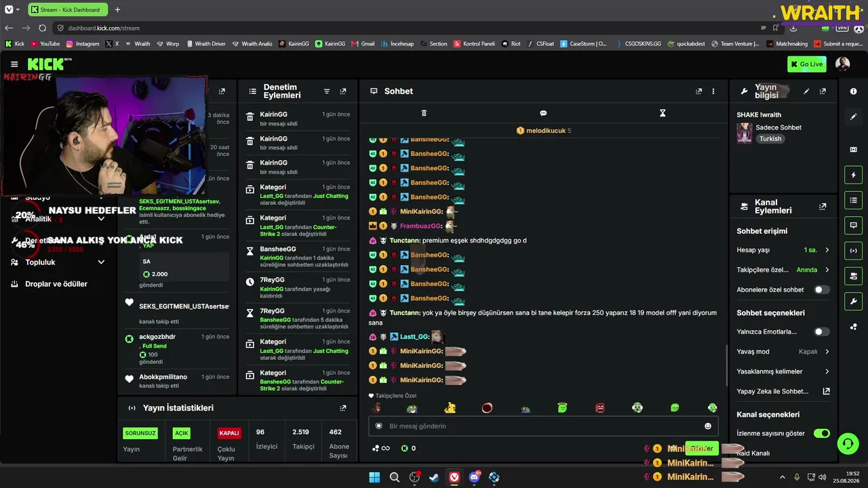Open Yasaklanmış kelimeler settings
This screenshot has width=868, height=488.
coord(783,371)
